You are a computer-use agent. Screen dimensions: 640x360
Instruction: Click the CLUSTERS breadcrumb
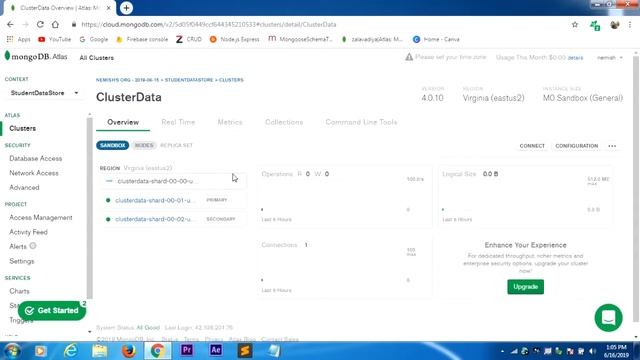click(x=231, y=80)
